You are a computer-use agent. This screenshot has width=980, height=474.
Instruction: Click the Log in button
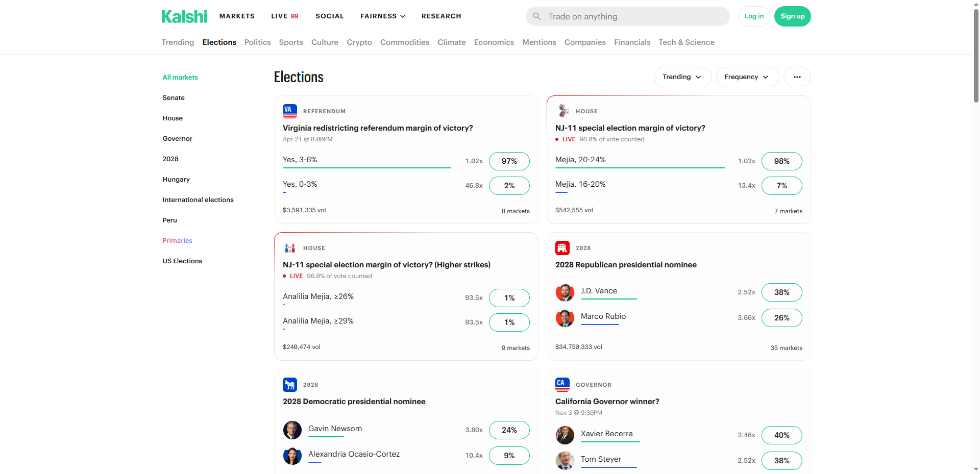tap(754, 16)
